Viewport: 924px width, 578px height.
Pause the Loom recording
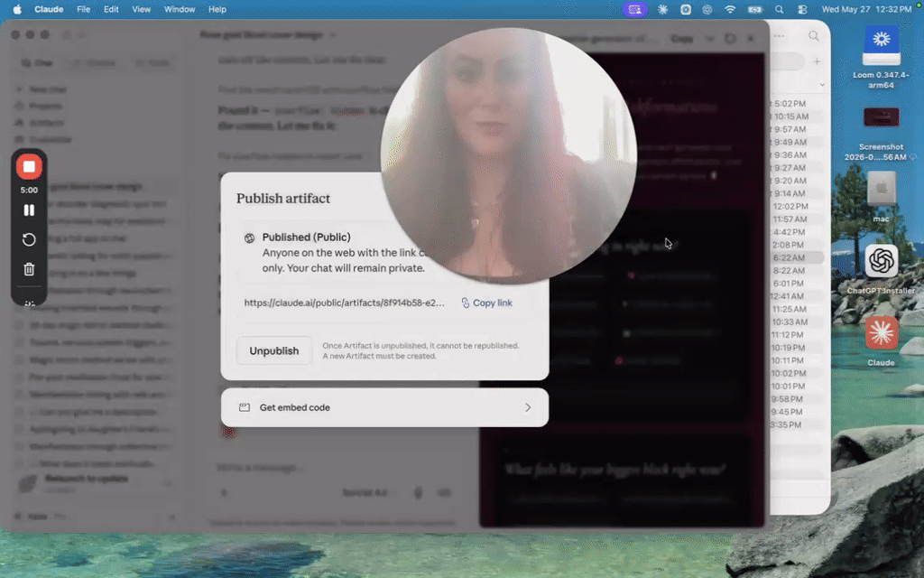tap(29, 210)
